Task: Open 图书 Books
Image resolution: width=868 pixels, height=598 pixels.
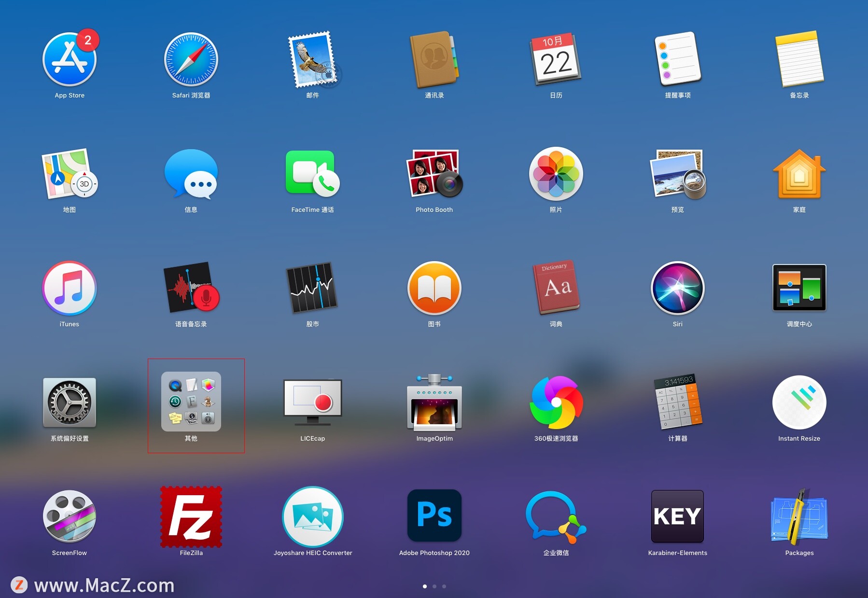Action: click(x=434, y=288)
